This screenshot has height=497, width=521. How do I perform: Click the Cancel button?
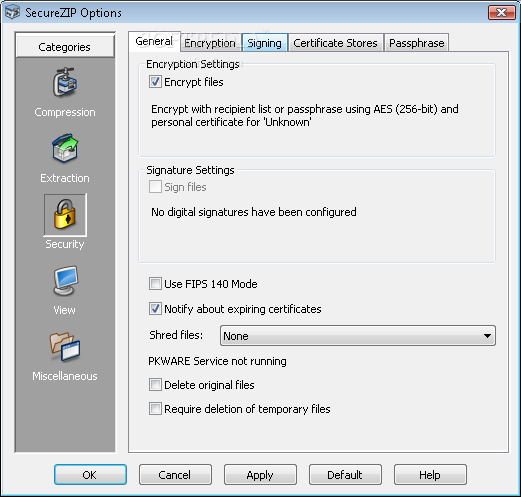pyautogui.click(x=175, y=474)
